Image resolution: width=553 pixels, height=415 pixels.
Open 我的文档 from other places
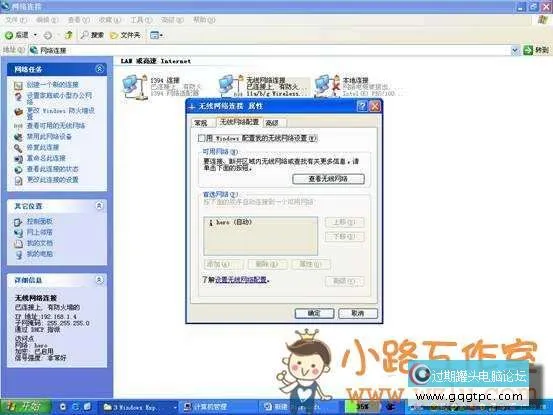(40, 243)
